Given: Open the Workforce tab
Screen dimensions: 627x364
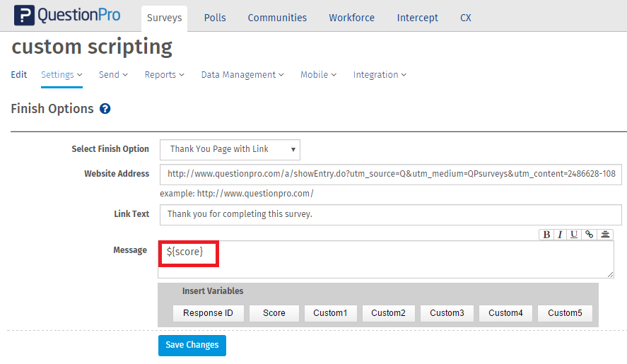Looking at the screenshot, I should pos(351,18).
